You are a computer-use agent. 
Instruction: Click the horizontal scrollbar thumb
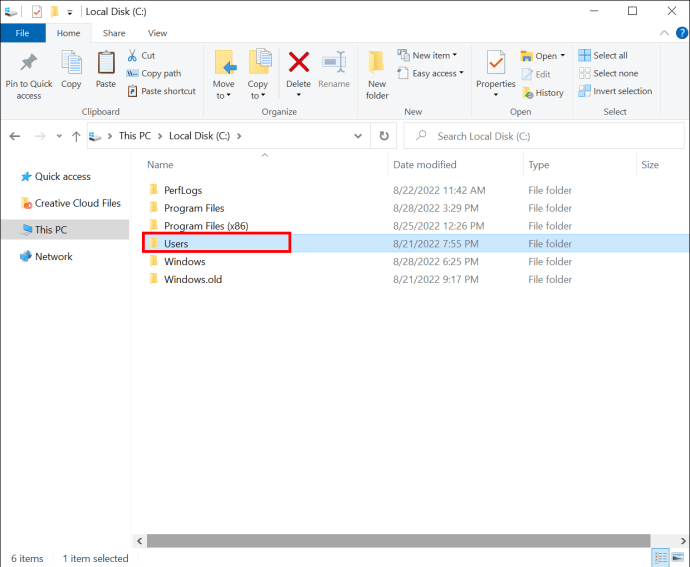pos(399,541)
